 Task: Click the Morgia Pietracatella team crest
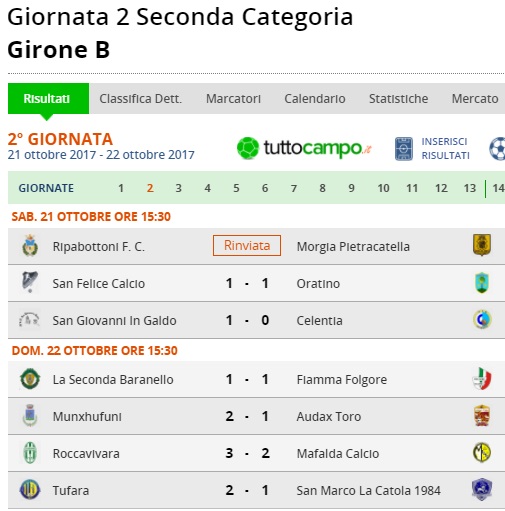click(482, 245)
